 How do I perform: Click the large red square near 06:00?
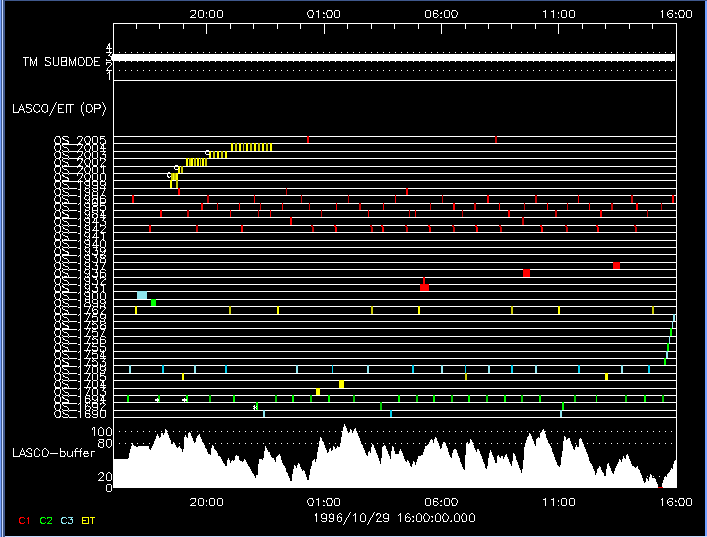click(x=425, y=287)
